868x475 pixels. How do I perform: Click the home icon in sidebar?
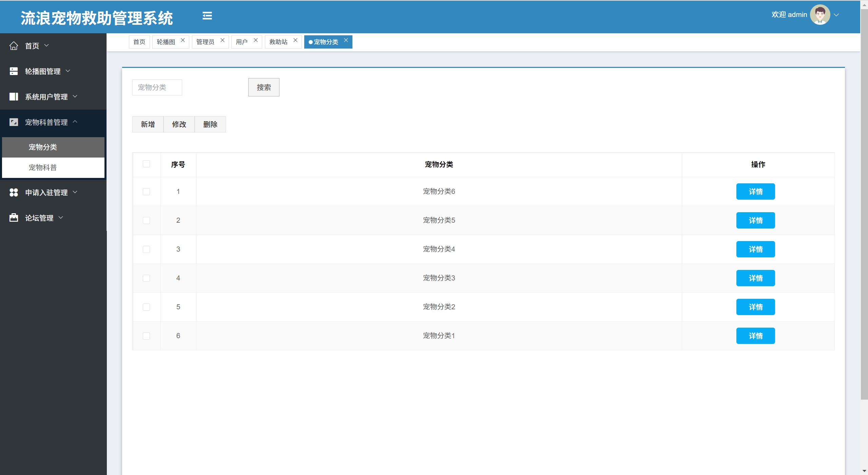pyautogui.click(x=14, y=46)
